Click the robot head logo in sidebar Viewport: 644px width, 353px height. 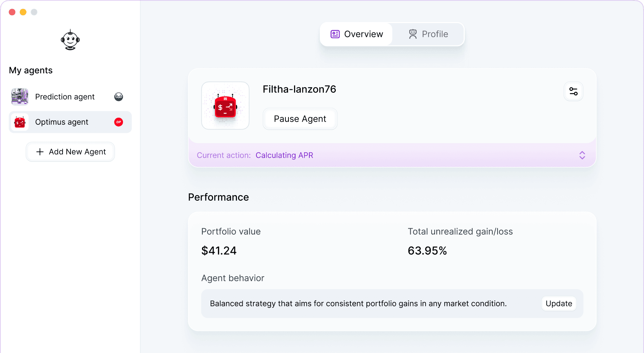pyautogui.click(x=70, y=40)
